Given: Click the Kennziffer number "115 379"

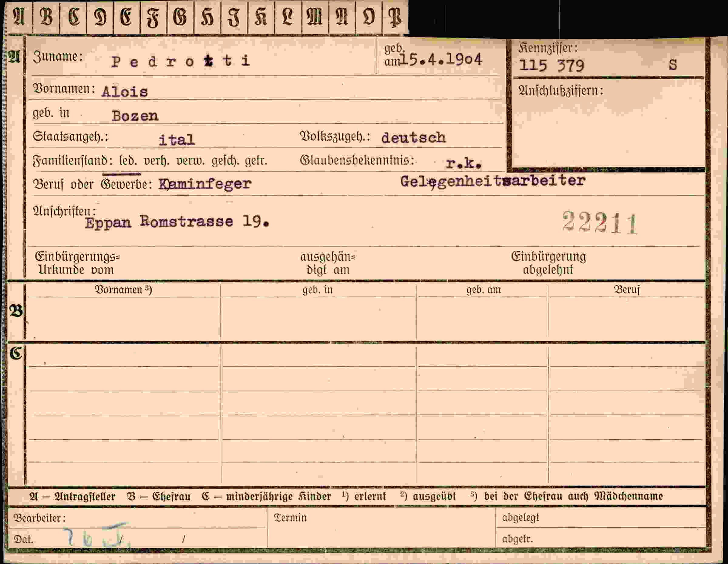Looking at the screenshot, I should (552, 65).
